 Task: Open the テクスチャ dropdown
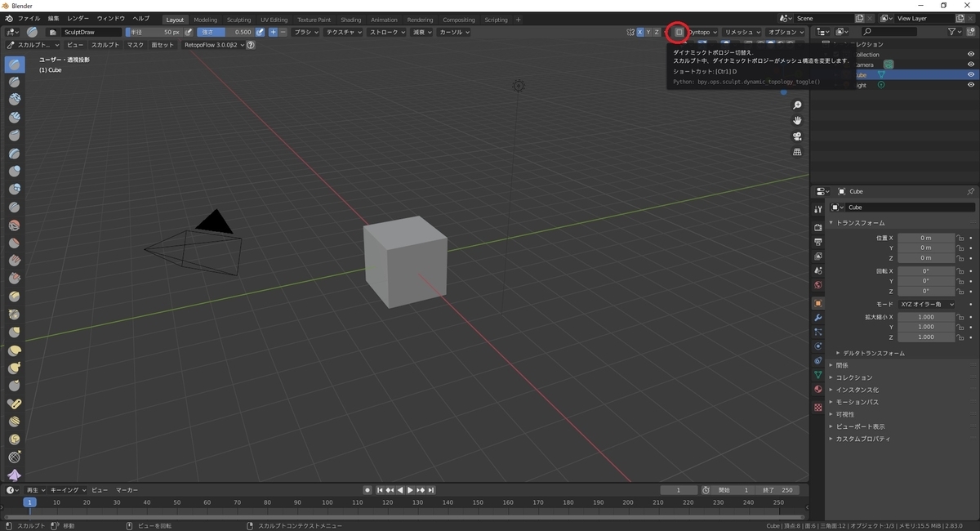(344, 32)
